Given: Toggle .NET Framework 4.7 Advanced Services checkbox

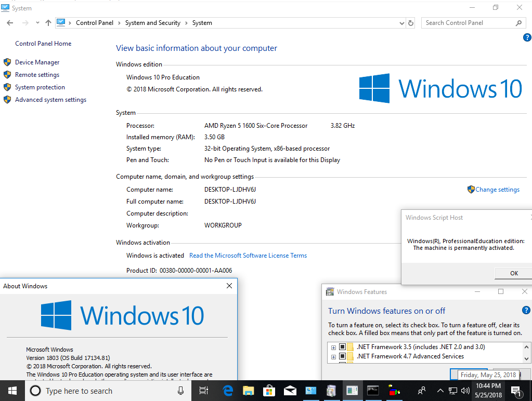Looking at the screenshot, I should 342,356.
